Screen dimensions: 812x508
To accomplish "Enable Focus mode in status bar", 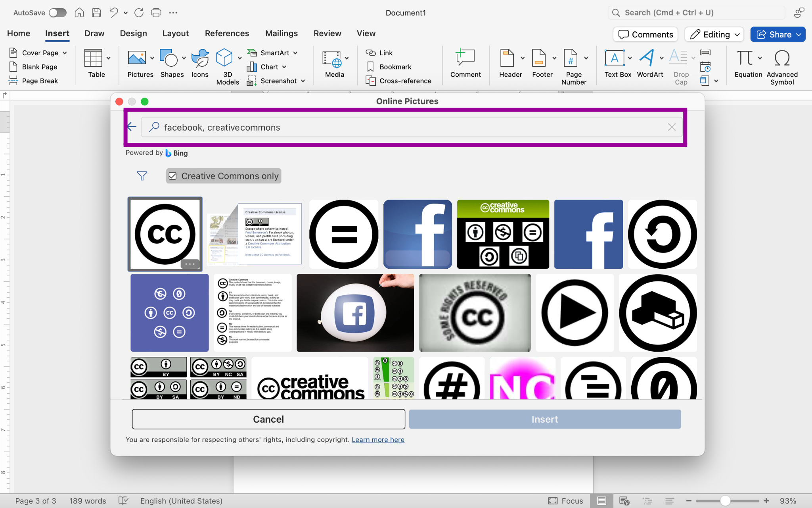I will coord(566,501).
